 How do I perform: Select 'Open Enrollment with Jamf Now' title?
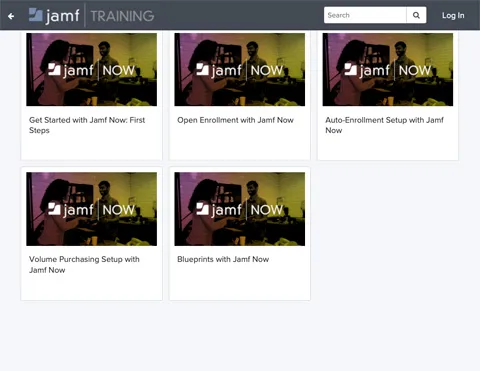click(235, 120)
